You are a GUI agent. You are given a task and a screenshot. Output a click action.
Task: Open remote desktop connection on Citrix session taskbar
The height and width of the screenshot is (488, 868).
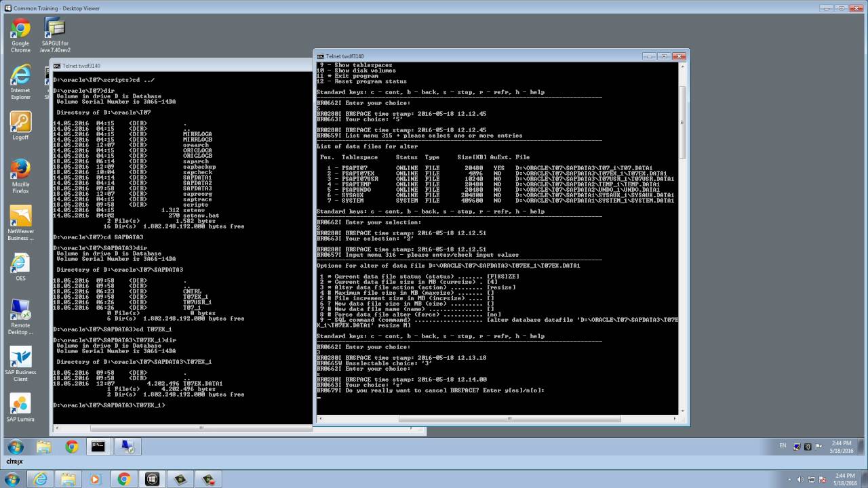point(126,446)
